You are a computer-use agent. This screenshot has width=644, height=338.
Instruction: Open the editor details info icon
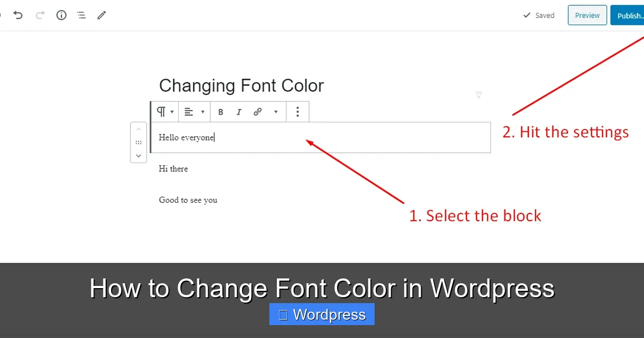click(61, 15)
